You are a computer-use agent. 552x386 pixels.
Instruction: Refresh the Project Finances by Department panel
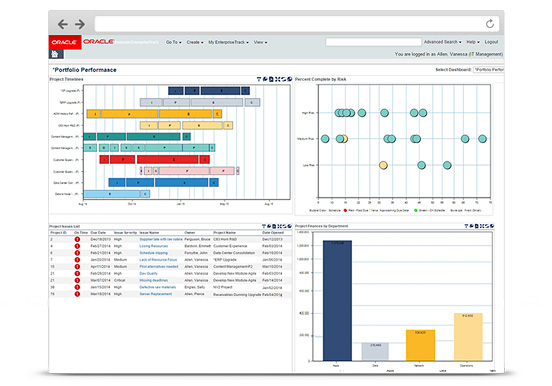click(x=487, y=226)
